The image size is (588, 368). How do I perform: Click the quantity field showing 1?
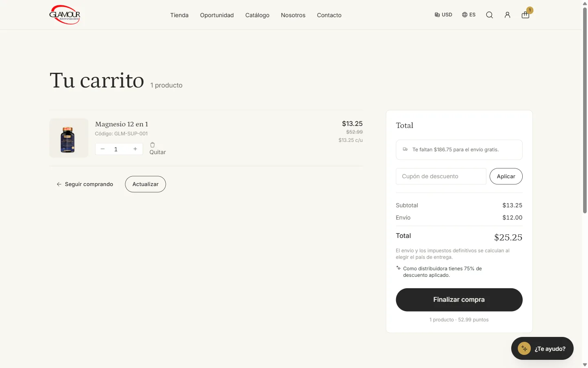tap(116, 149)
